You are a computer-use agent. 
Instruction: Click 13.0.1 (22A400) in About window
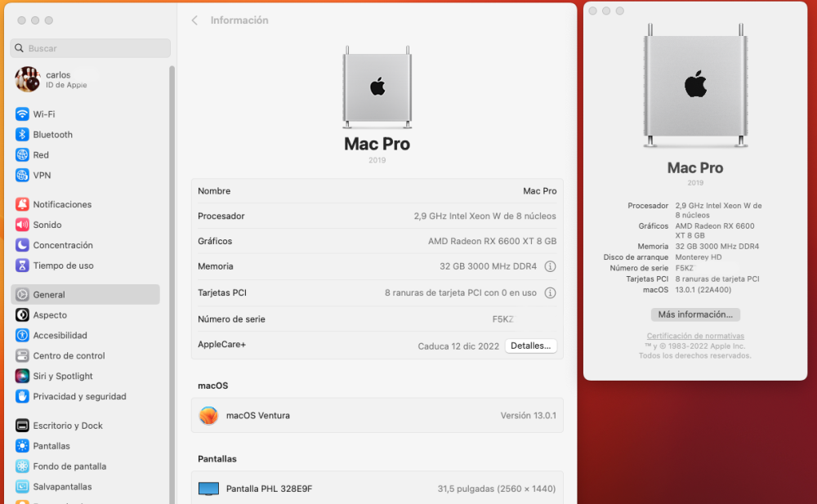point(703,289)
